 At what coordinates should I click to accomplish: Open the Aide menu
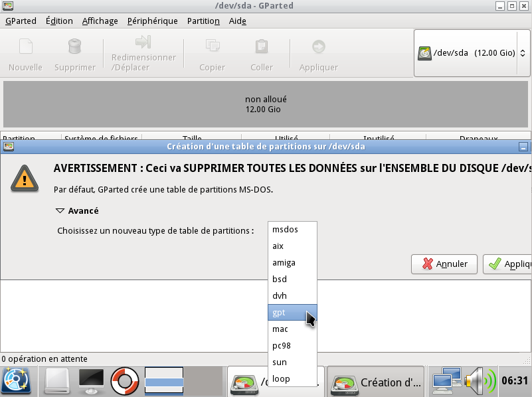click(x=238, y=21)
